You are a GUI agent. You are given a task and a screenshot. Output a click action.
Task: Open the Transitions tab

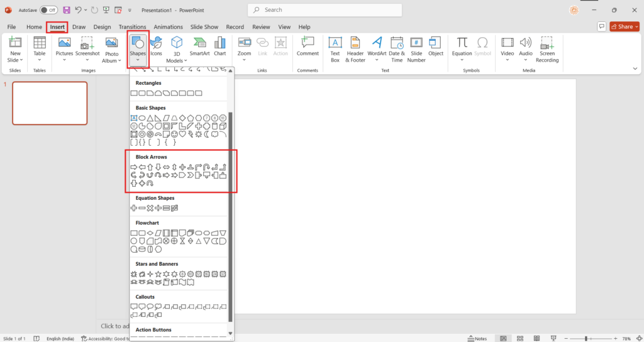(132, 27)
